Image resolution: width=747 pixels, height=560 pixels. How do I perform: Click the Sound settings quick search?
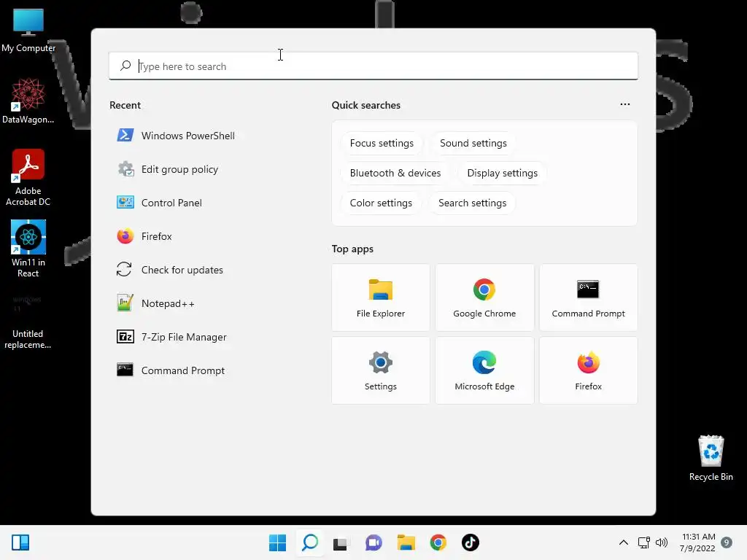tap(473, 144)
